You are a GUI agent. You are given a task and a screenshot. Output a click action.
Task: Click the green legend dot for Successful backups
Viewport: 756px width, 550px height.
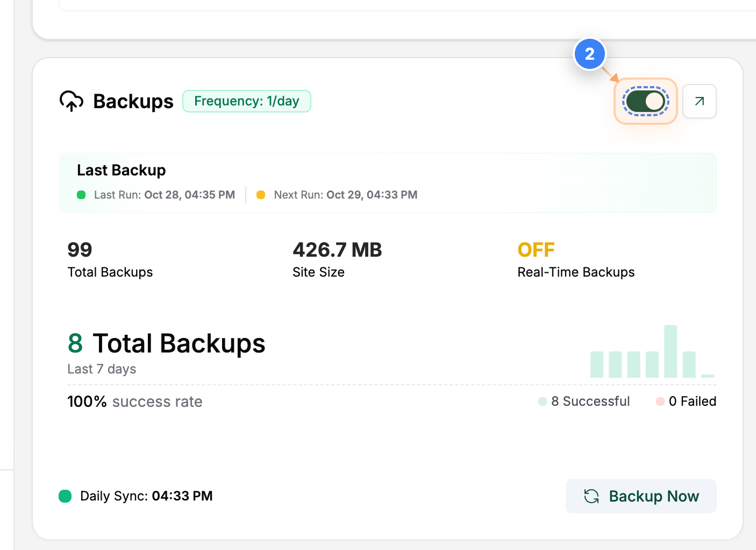[542, 401]
